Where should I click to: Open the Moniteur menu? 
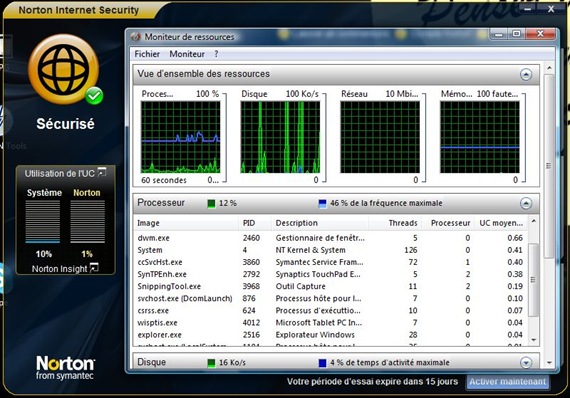(x=187, y=54)
